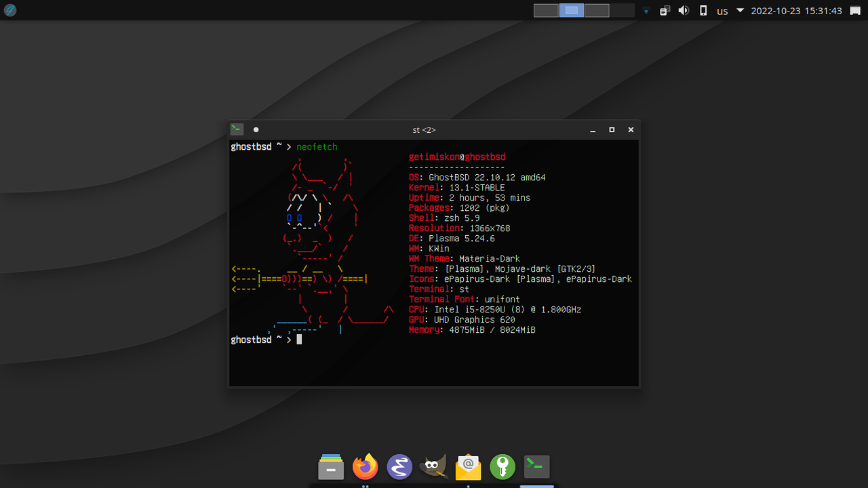Click the 'GPU: UHD Graphics 620' line

coord(462,320)
